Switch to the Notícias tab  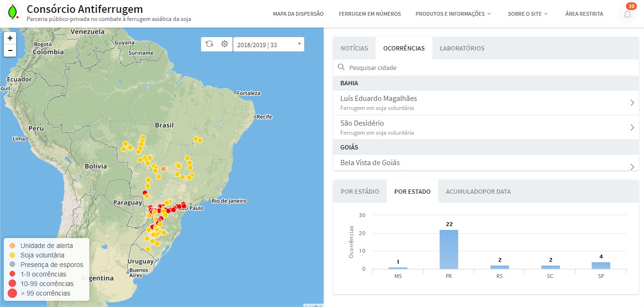point(354,48)
